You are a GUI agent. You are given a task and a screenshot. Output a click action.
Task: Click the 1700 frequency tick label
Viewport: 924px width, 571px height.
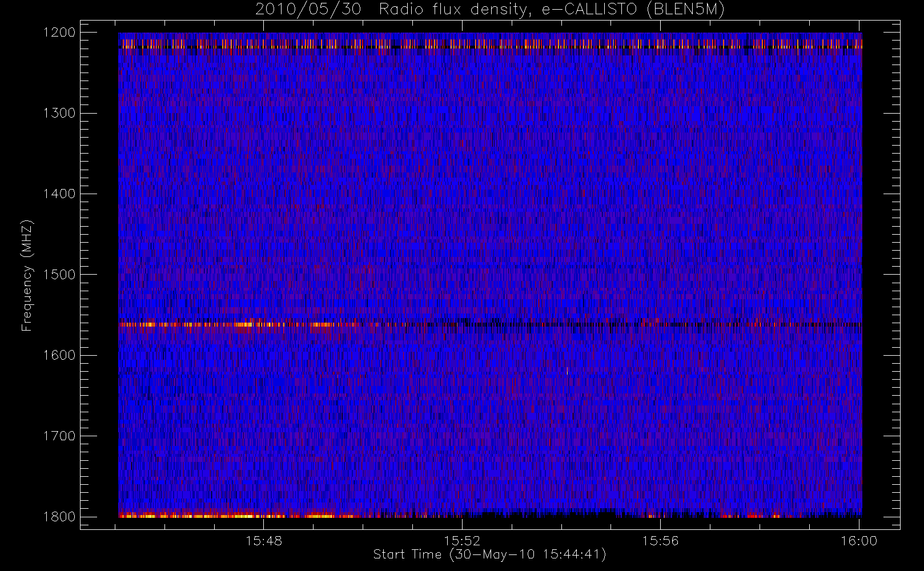tap(59, 436)
